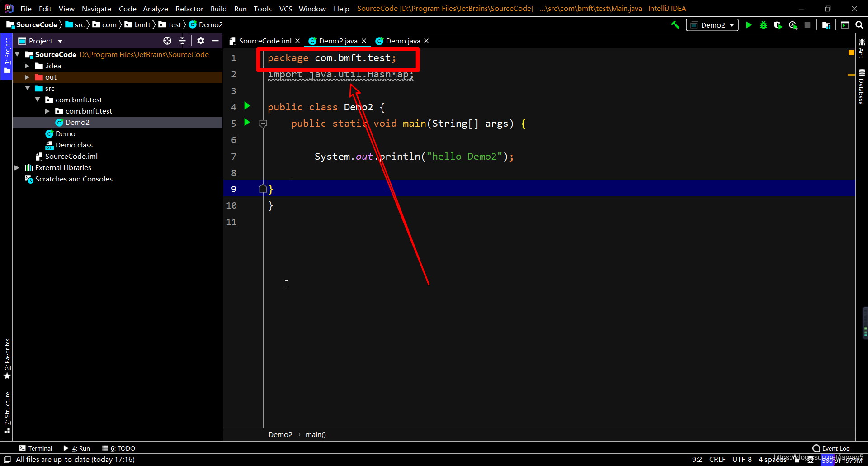
Task: Open the 6: TODO tool window
Action: [118, 448]
